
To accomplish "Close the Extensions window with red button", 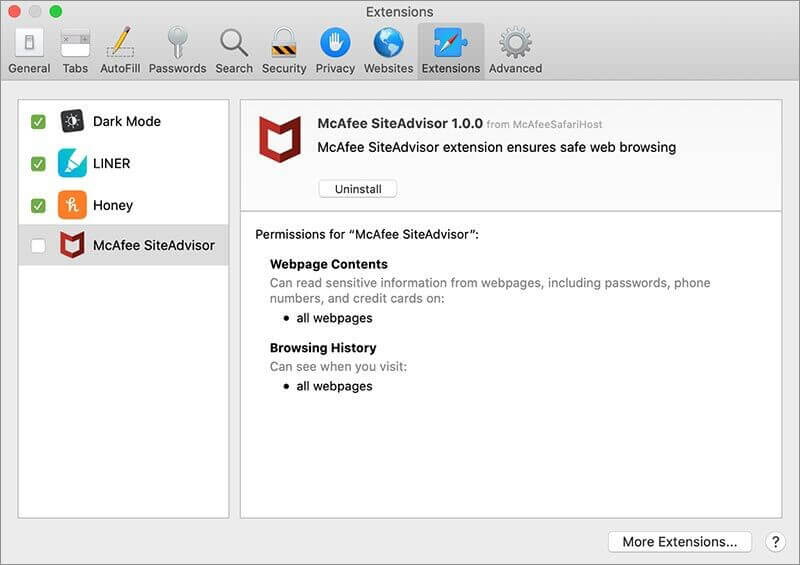I will point(14,11).
